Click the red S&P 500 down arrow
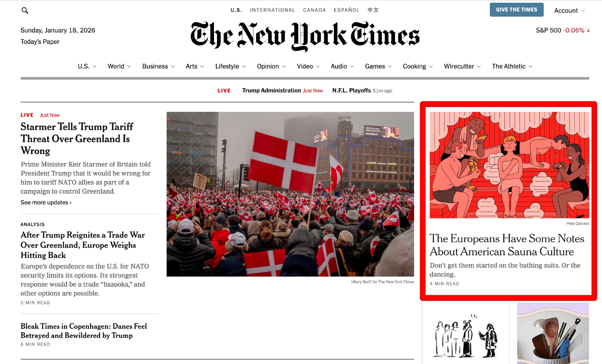This screenshot has width=602, height=364. [588, 30]
